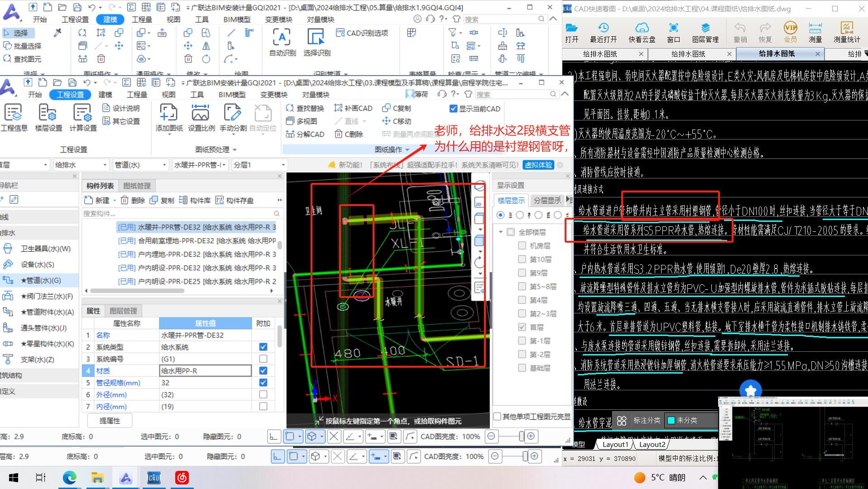Toggle 附加 checkbox for 系统编号 row
This screenshot has height=489, width=868.
[x=263, y=359]
